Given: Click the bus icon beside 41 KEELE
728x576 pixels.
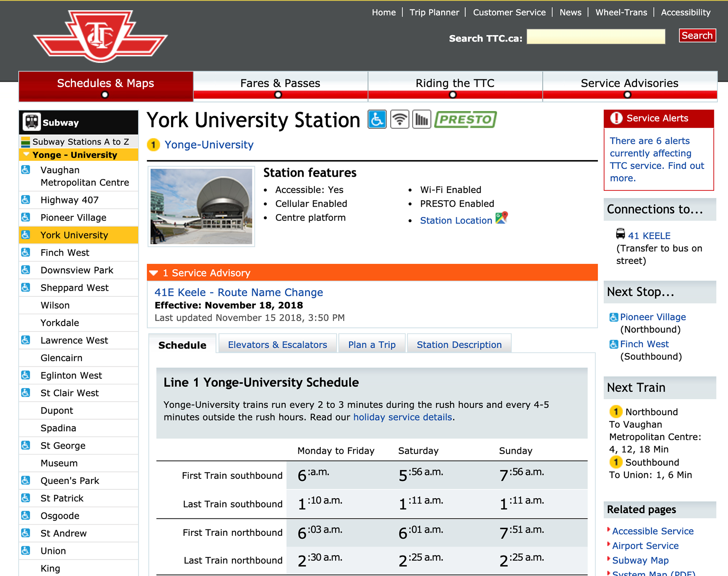Looking at the screenshot, I should 620,234.
